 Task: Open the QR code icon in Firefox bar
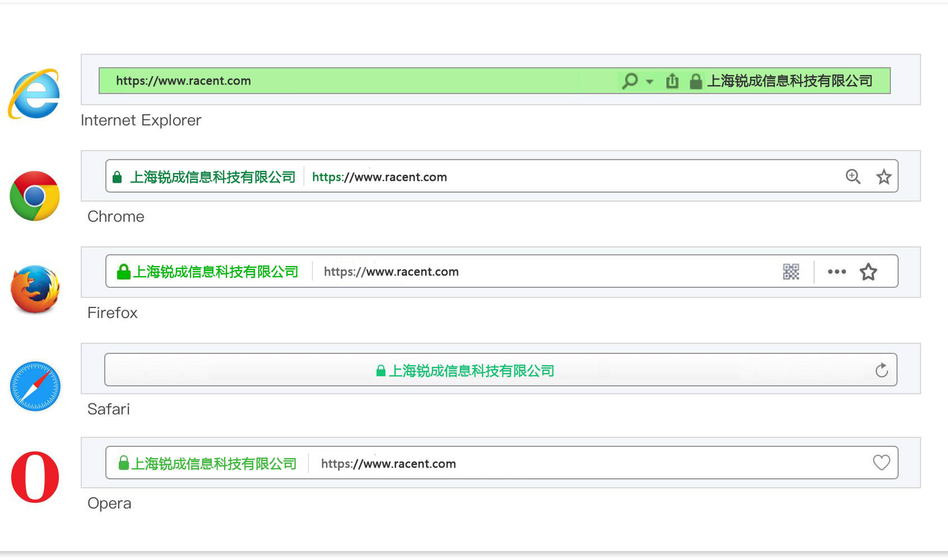[791, 272]
